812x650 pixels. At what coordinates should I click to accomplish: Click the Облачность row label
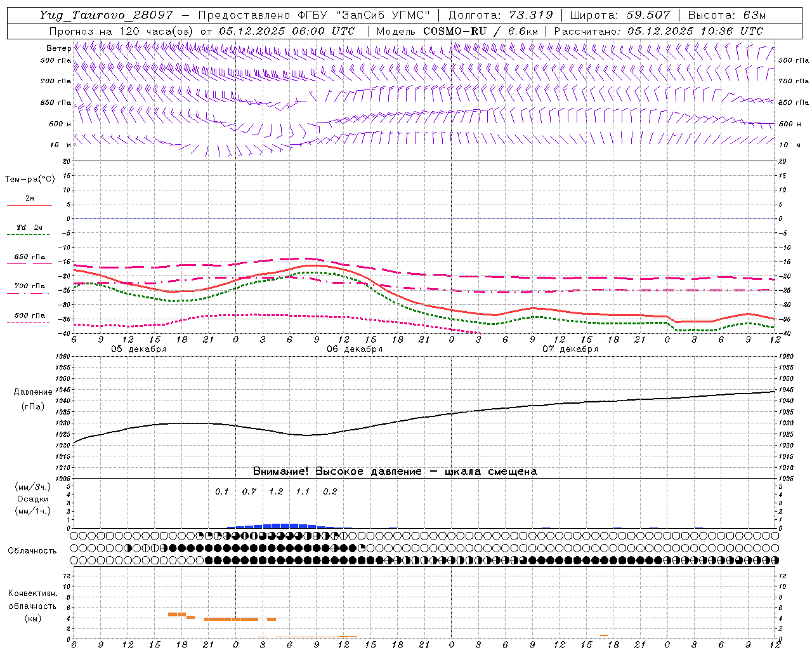point(32,550)
